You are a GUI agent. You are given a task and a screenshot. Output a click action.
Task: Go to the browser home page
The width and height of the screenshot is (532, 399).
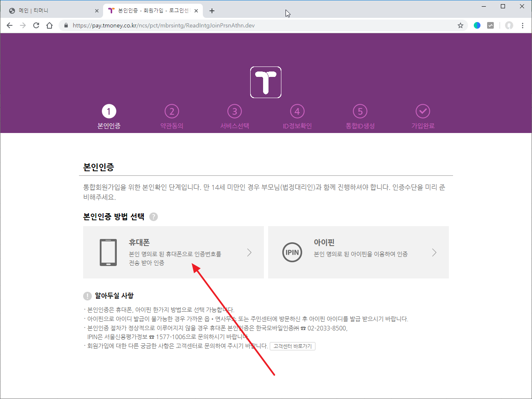(49, 25)
